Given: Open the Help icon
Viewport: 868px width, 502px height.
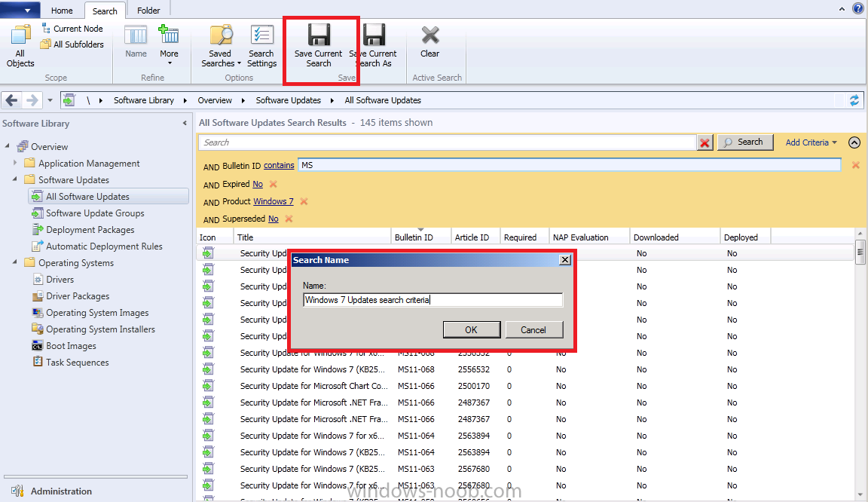Looking at the screenshot, I should coord(858,8).
